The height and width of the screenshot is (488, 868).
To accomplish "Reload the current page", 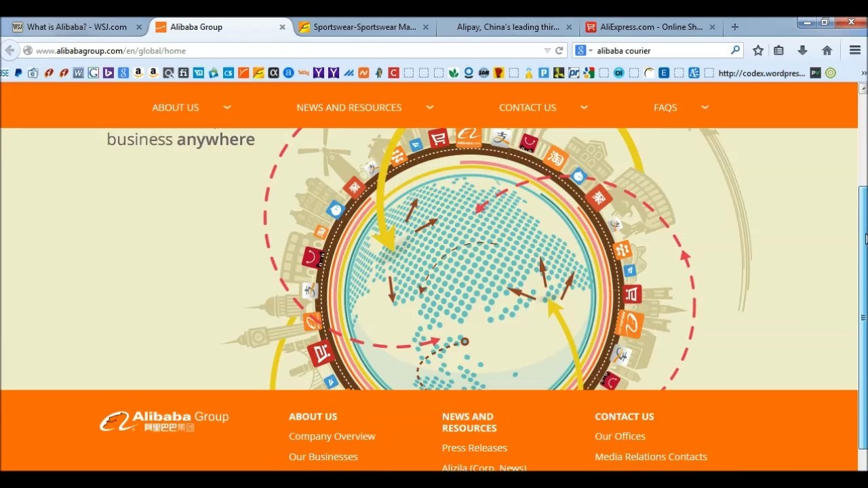I will (559, 50).
